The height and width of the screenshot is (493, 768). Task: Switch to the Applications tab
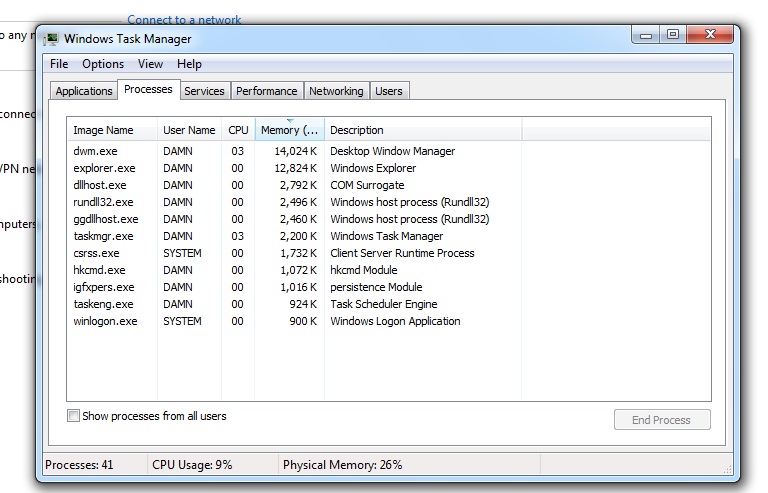pos(84,91)
